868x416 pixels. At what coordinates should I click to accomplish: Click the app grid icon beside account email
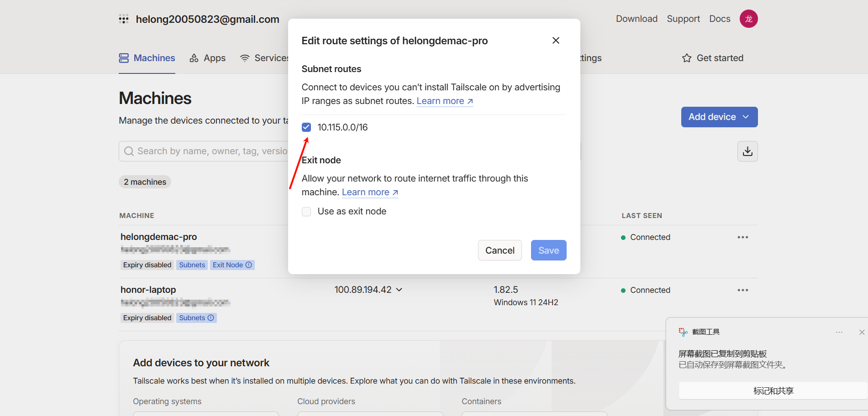(x=124, y=19)
